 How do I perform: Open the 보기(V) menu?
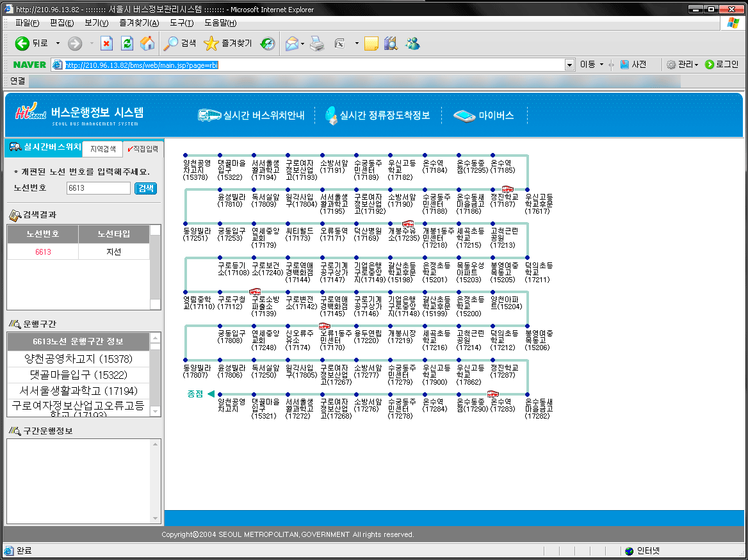tap(96, 23)
